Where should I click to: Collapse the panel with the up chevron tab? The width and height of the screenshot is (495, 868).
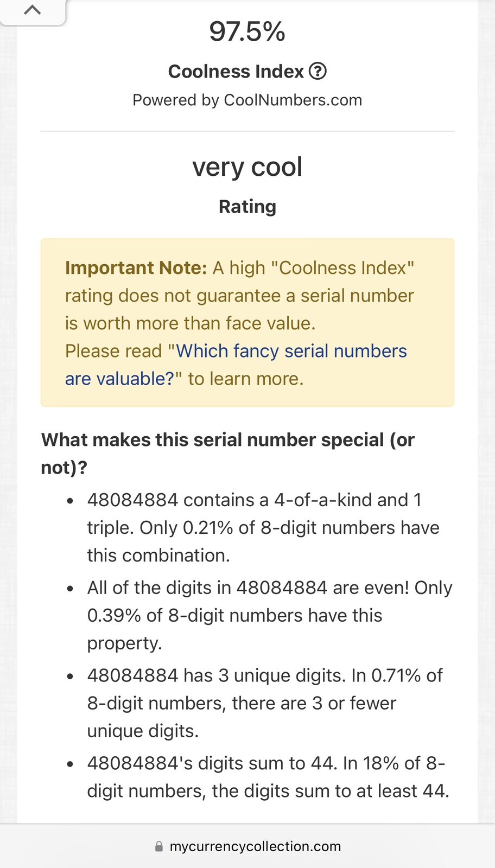[x=33, y=11]
